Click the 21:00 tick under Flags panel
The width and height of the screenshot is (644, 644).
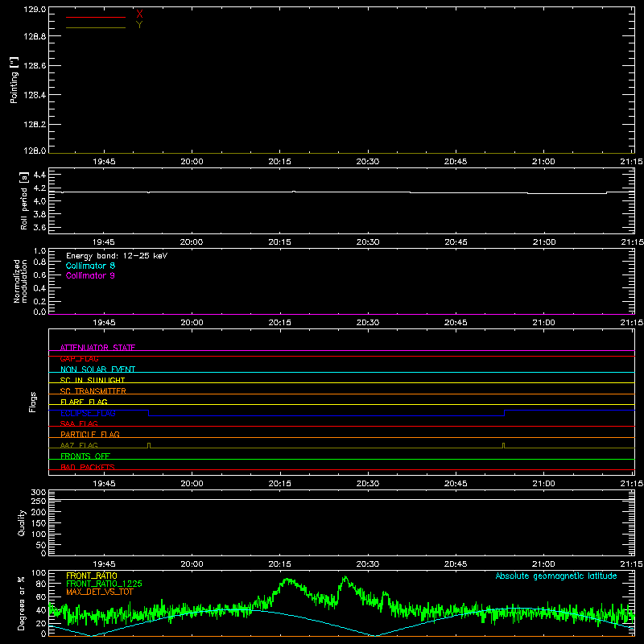pyautogui.click(x=543, y=484)
